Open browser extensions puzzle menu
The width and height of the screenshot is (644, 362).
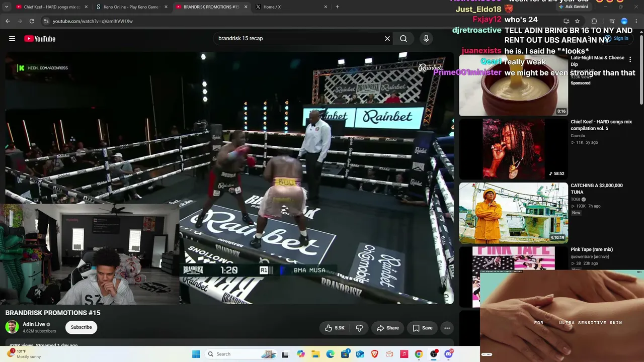pyautogui.click(x=594, y=21)
